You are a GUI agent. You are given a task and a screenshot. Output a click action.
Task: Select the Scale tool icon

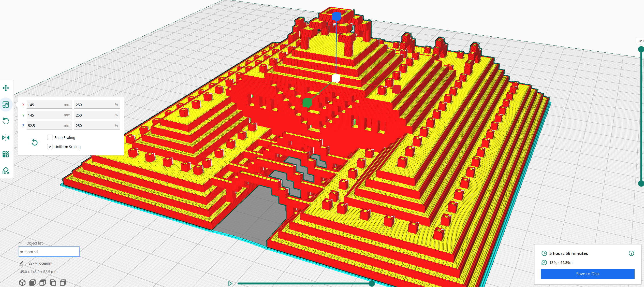pyautogui.click(x=6, y=105)
